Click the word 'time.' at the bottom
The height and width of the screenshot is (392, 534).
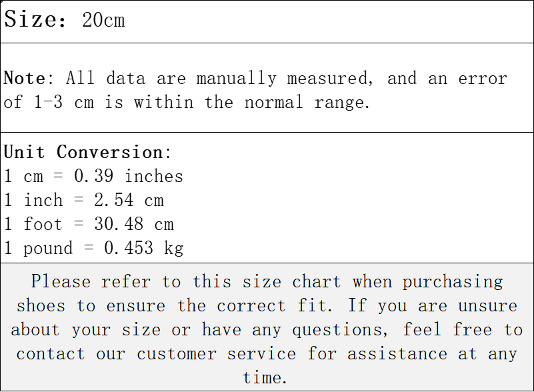click(265, 378)
